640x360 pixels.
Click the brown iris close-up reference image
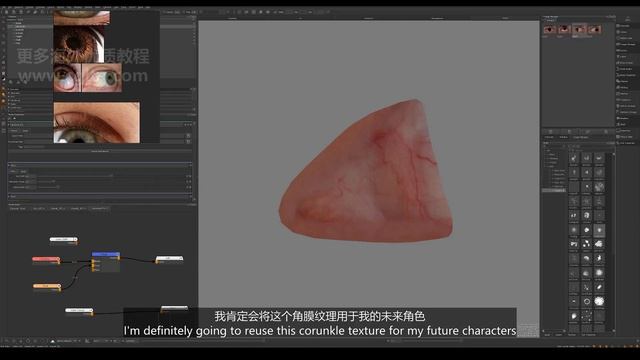coord(79,44)
